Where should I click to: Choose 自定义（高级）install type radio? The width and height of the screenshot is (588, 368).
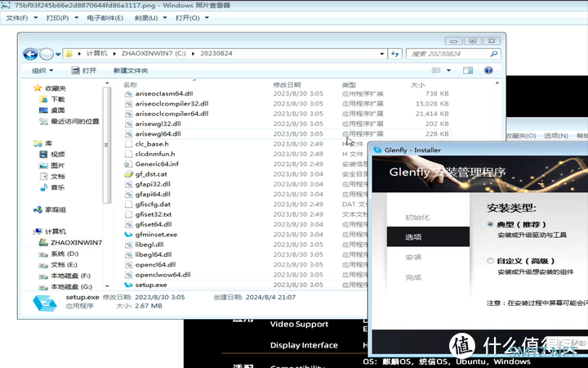[490, 261]
